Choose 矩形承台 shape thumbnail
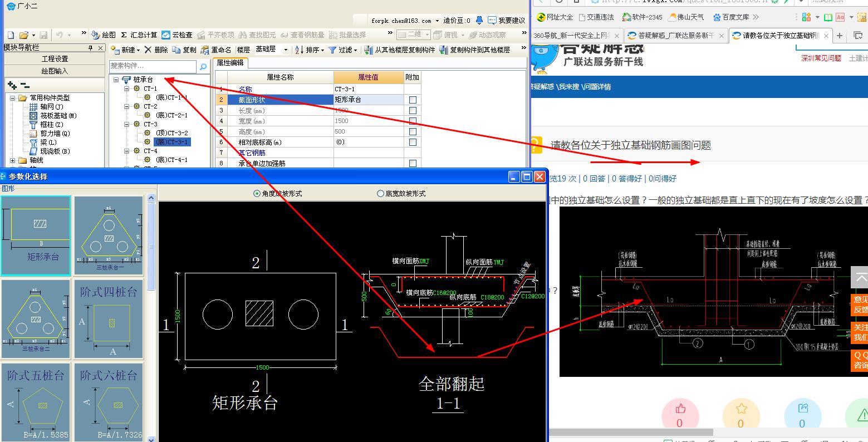 click(x=36, y=235)
